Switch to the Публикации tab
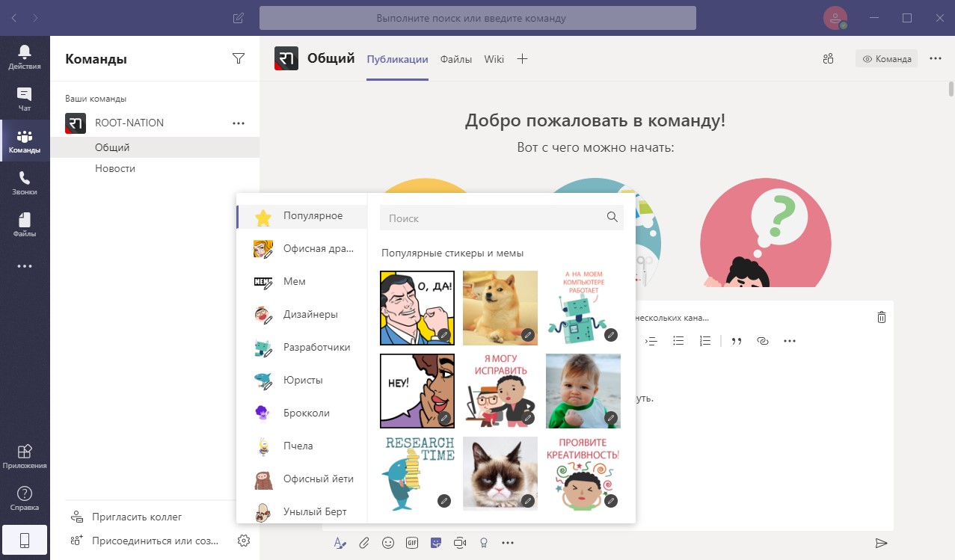Image resolution: width=955 pixels, height=560 pixels. (x=397, y=59)
